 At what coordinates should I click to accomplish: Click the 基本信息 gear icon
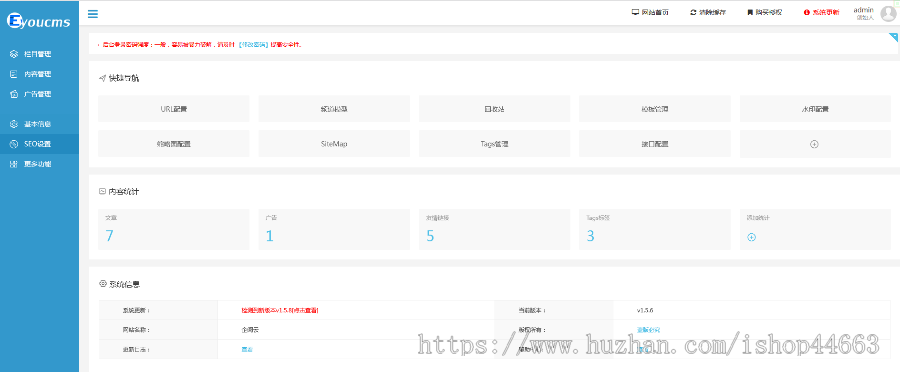[x=14, y=124]
